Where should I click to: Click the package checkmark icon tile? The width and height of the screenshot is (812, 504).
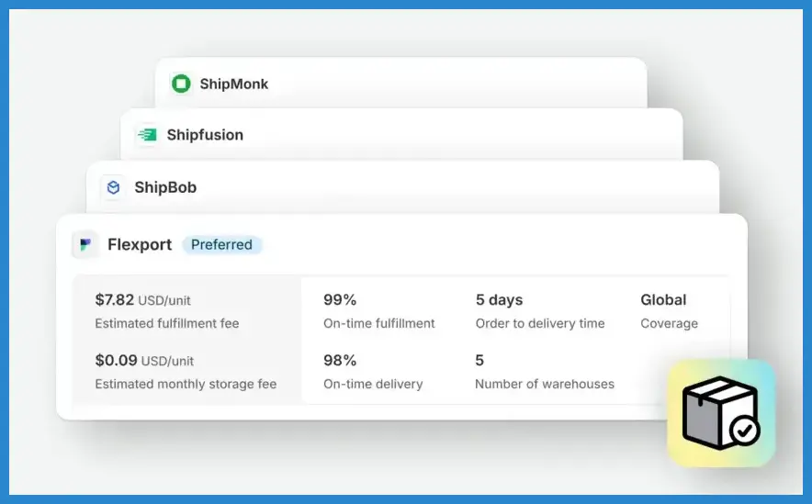[x=721, y=412]
